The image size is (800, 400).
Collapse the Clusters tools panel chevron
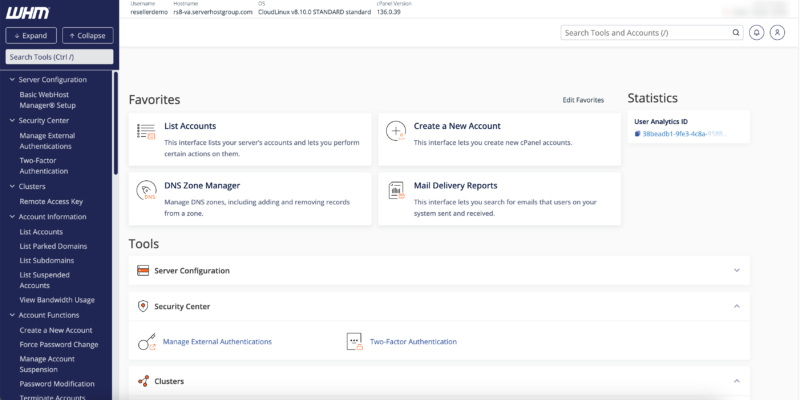coord(736,381)
